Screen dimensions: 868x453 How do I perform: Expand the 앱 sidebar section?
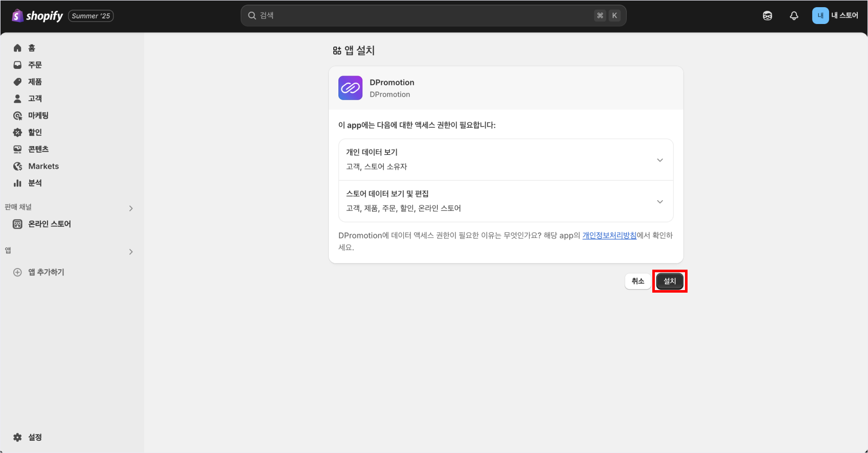click(x=131, y=252)
